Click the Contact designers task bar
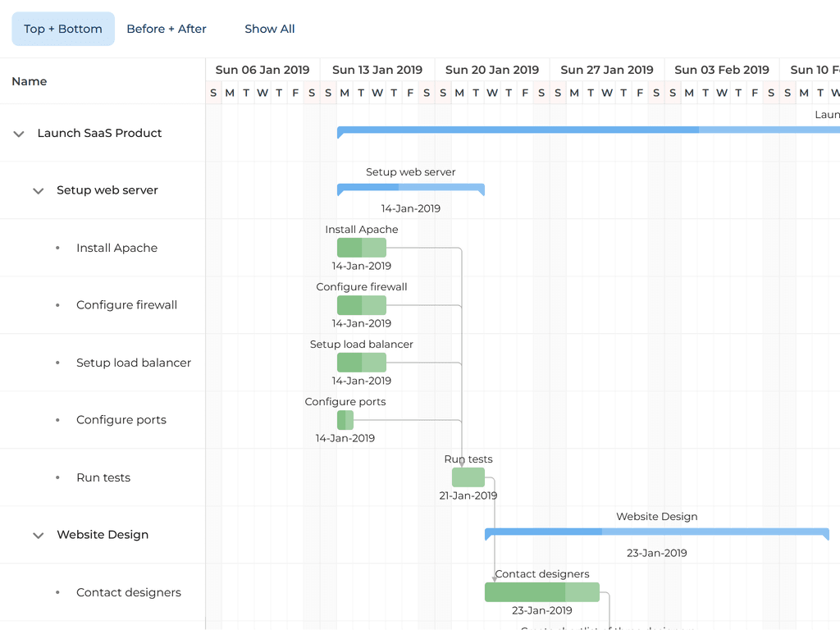The height and width of the screenshot is (630, 840). tap(541, 592)
